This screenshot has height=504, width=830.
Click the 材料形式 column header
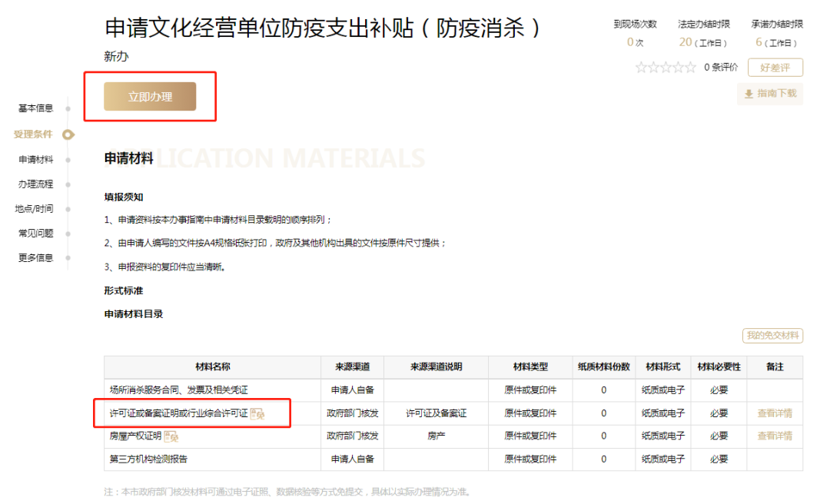pyautogui.click(x=662, y=367)
